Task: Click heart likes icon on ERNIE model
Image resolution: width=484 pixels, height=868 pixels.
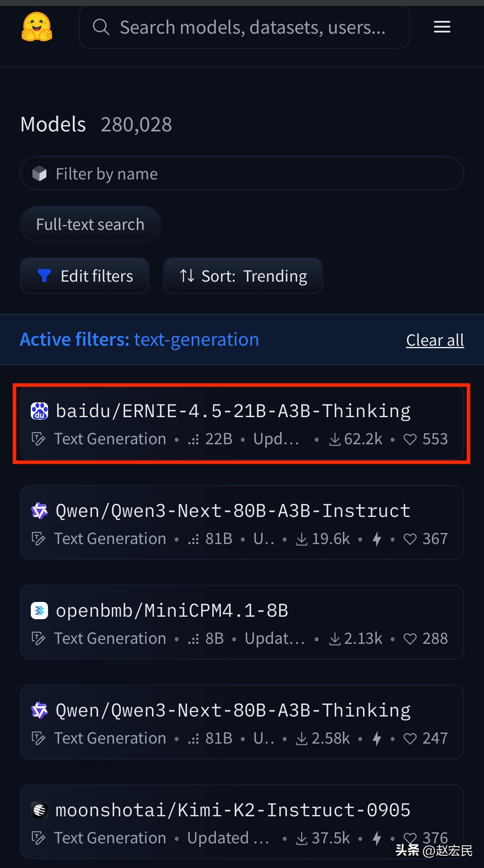Action: pyautogui.click(x=410, y=439)
